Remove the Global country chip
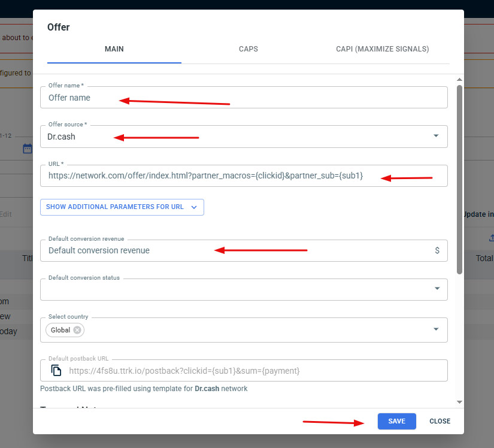 (x=77, y=330)
